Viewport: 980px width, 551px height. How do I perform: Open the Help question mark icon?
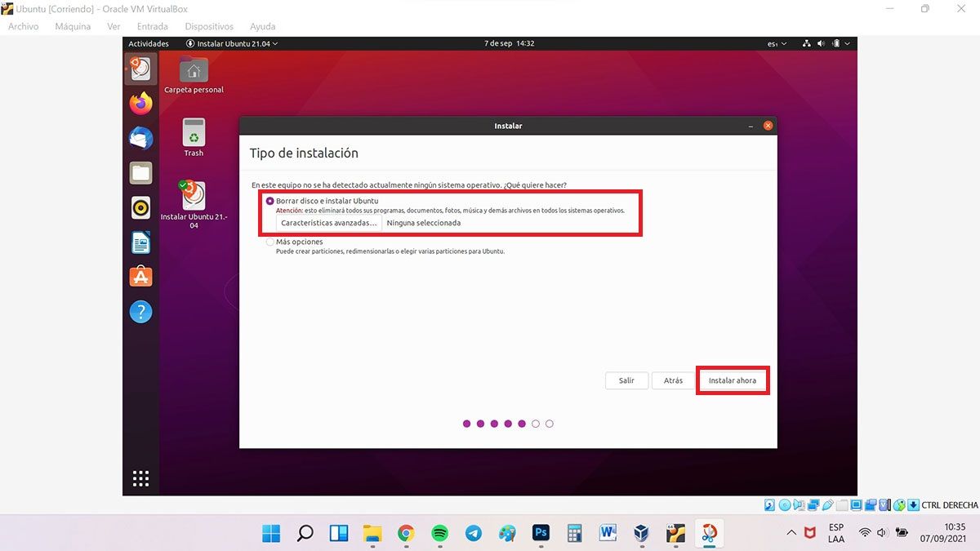140,312
